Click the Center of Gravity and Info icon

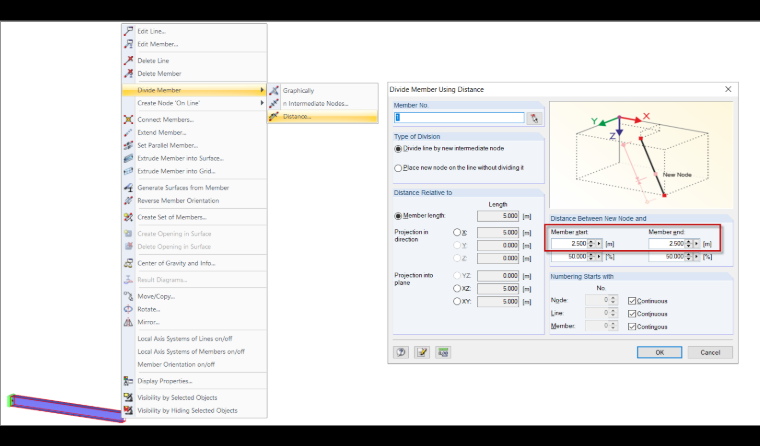[128, 263]
